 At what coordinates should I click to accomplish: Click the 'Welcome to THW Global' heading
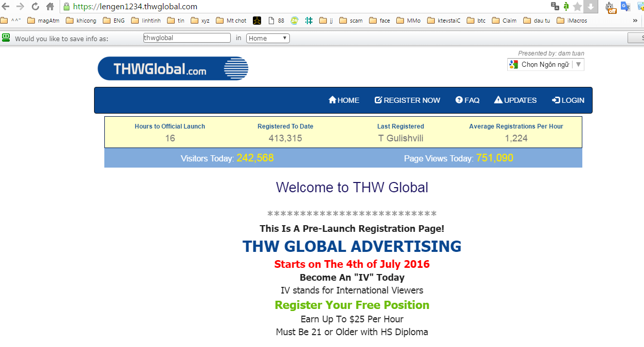click(352, 187)
